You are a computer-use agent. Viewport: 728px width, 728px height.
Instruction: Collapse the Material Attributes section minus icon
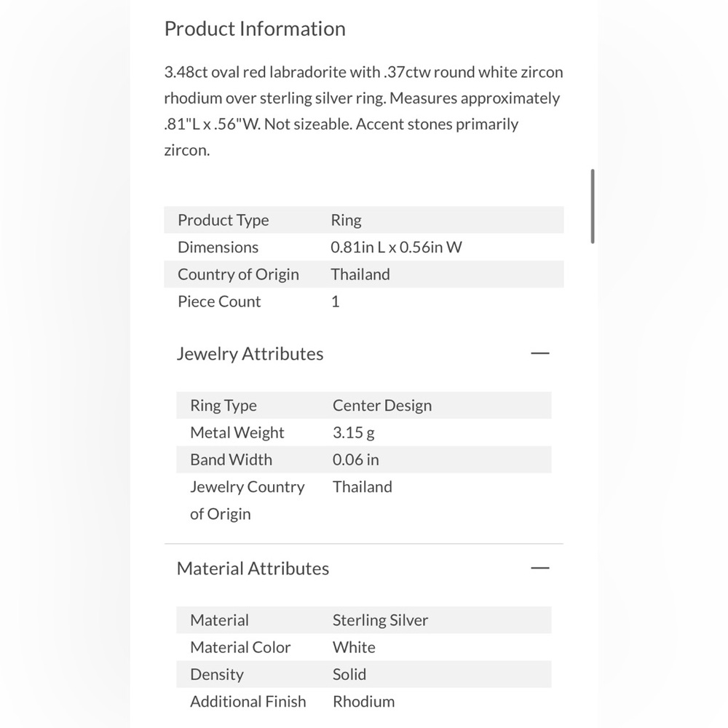540,568
